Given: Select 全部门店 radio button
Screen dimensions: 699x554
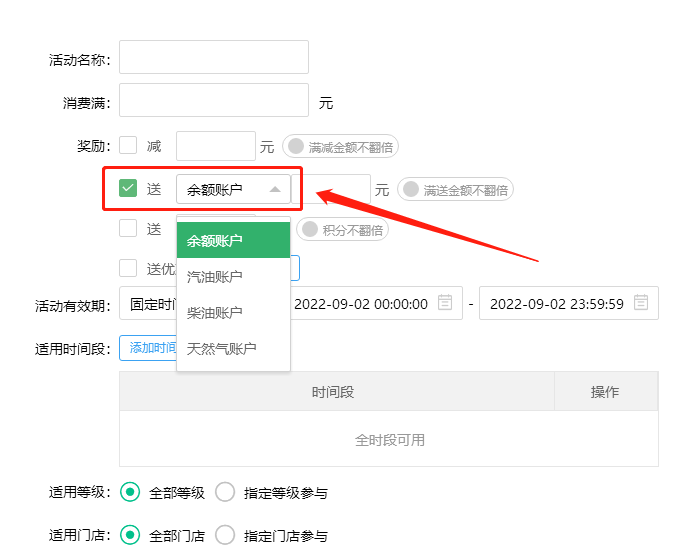Looking at the screenshot, I should click(x=129, y=535).
